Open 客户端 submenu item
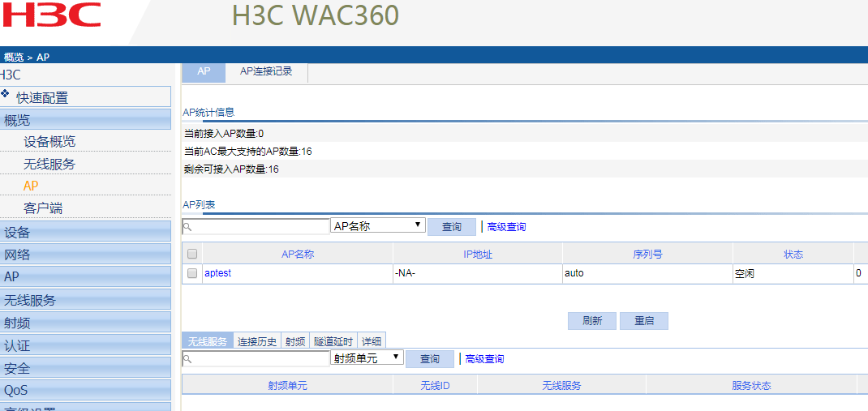Screen dimensions: 868x411 coord(43,208)
